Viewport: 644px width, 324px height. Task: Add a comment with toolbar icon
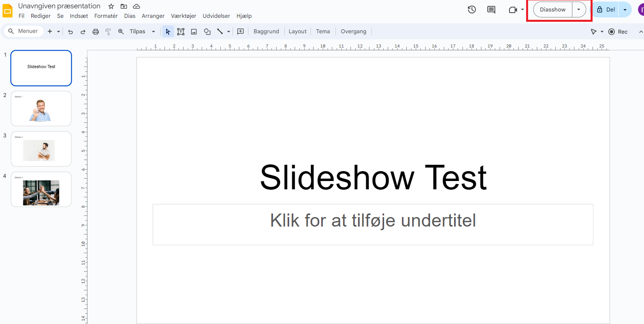pyautogui.click(x=241, y=32)
